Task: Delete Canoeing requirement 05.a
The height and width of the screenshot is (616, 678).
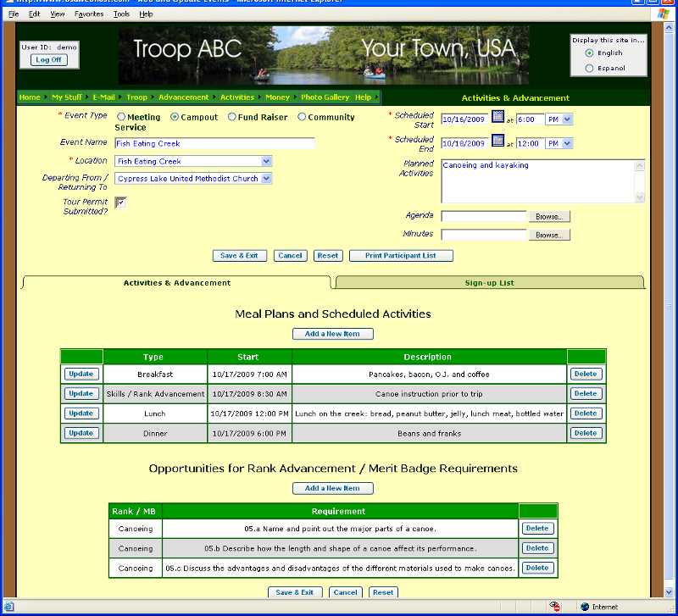Action: (x=537, y=528)
